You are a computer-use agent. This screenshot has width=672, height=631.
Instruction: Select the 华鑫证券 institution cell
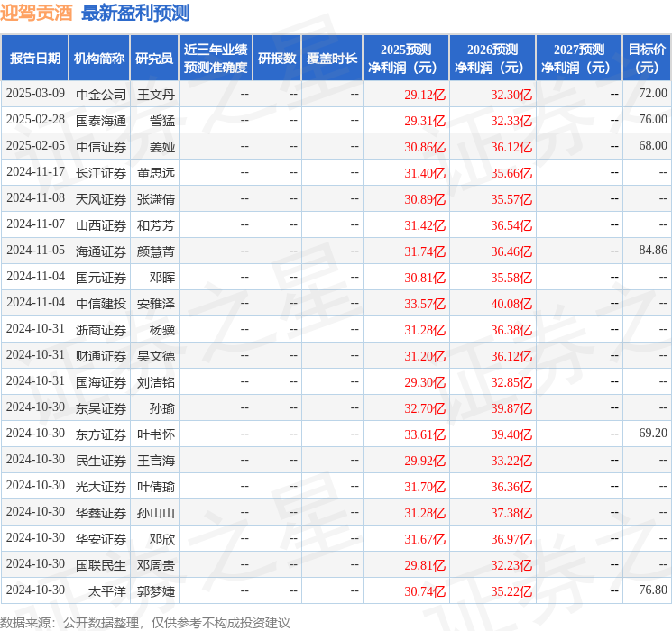pyautogui.click(x=101, y=512)
